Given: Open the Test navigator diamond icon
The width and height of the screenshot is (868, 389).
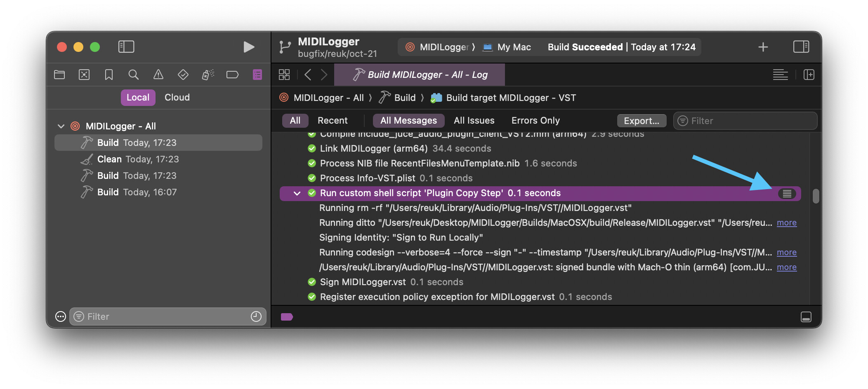Looking at the screenshot, I should point(183,75).
